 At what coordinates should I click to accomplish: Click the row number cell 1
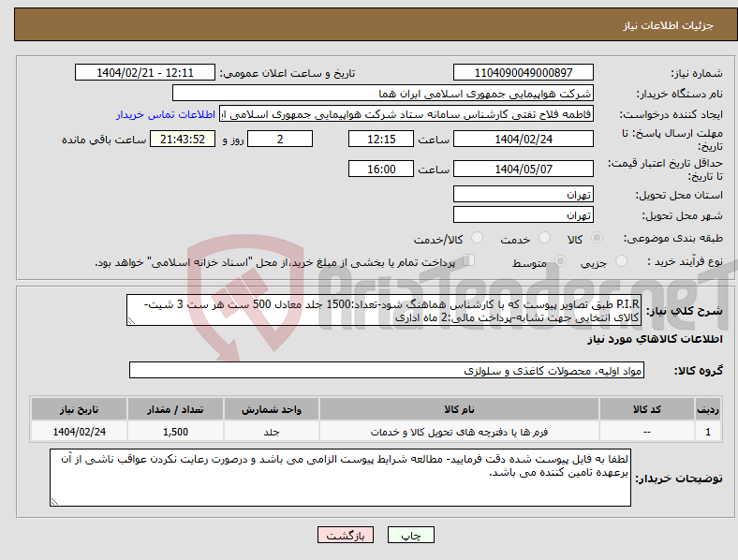pyautogui.click(x=708, y=432)
